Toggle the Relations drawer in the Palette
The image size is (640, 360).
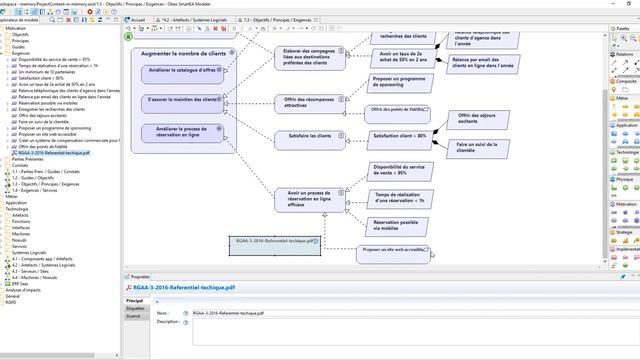pyautogui.click(x=624, y=54)
